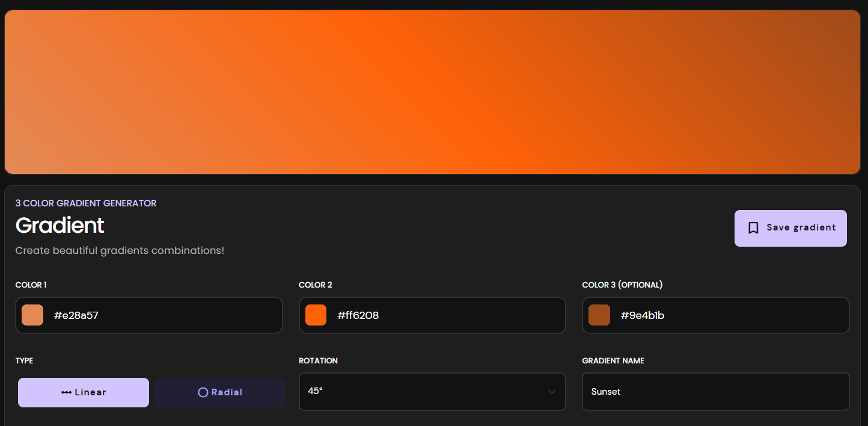
Task: Click the TYPE label
Action: click(25, 360)
